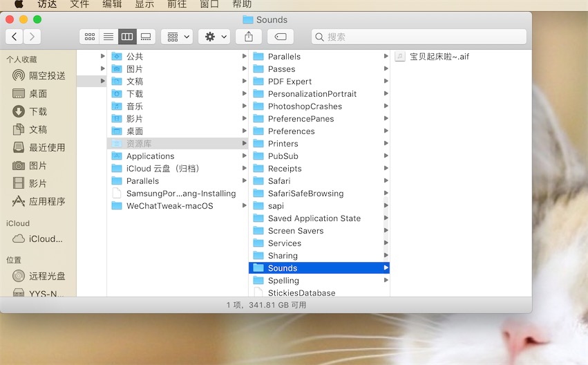Select the PDF Expert folder
The image size is (588, 365).
point(319,82)
